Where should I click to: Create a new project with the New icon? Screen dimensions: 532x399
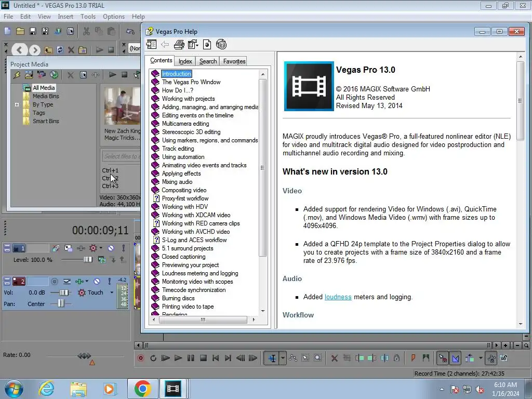point(7,32)
